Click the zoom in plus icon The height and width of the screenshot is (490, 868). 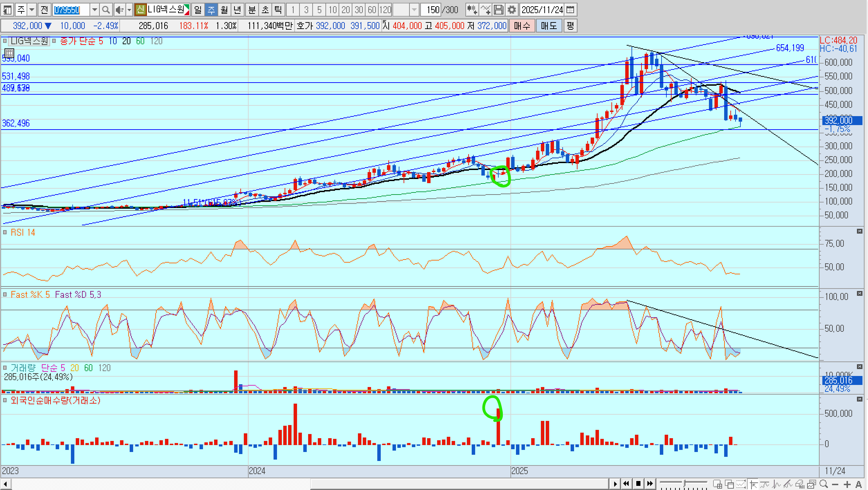pyautogui.click(x=847, y=484)
